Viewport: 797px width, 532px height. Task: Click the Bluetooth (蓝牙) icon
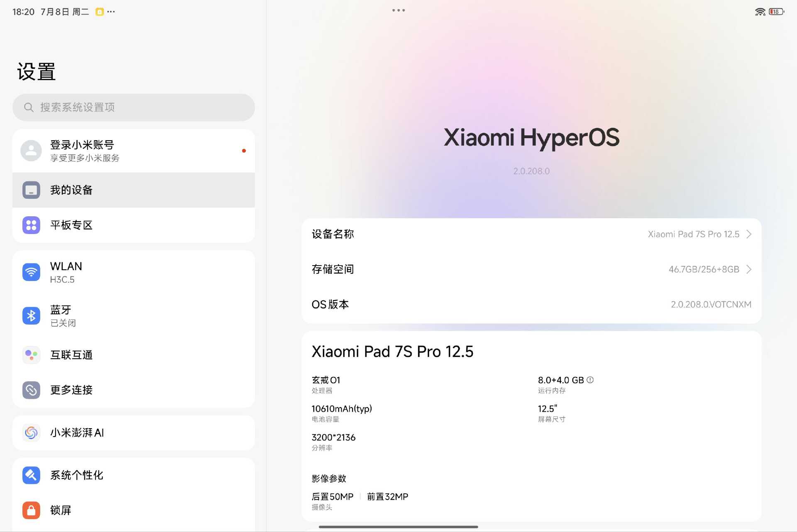[x=31, y=316]
